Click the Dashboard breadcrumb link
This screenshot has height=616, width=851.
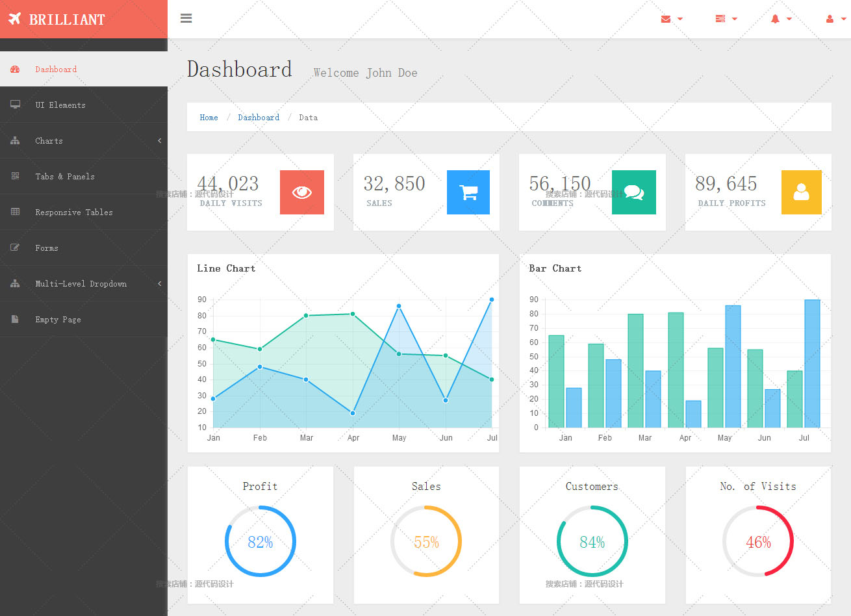[x=259, y=118]
